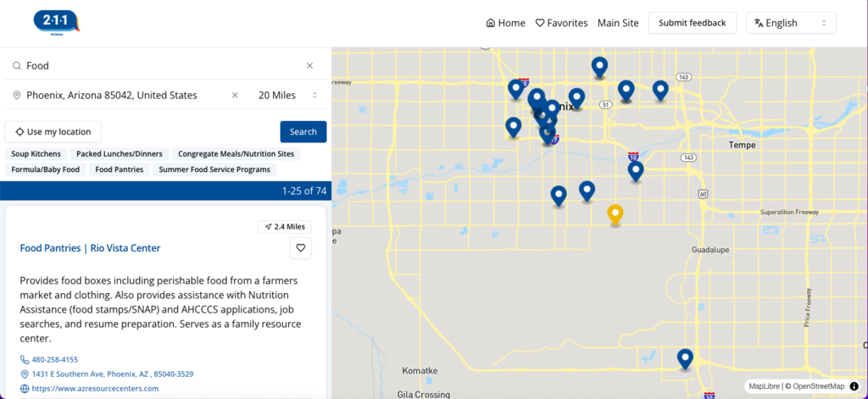Click the Use my location button
The width and height of the screenshot is (868, 399).
pyautogui.click(x=53, y=132)
